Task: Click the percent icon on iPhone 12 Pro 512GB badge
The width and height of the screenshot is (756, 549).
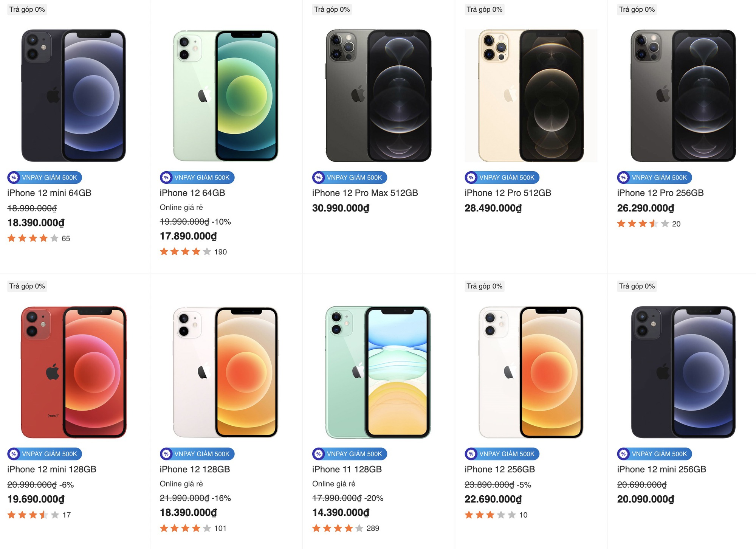Action: point(471,177)
